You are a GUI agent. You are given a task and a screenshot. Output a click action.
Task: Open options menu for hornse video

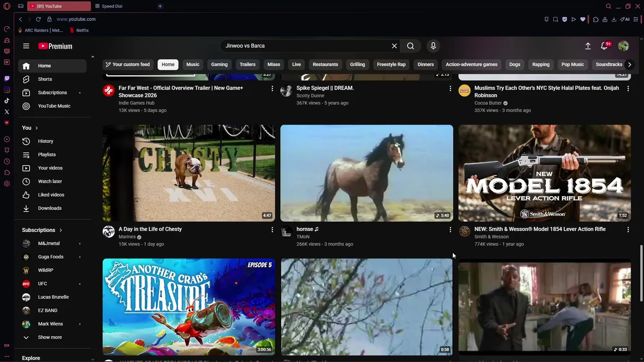450,230
